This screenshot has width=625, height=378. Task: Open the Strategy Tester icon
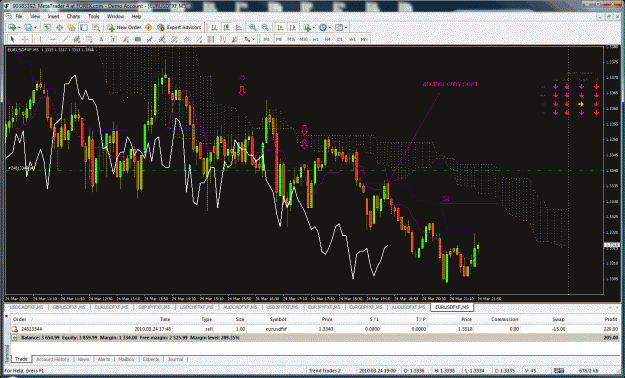pyautogui.click(x=96, y=28)
